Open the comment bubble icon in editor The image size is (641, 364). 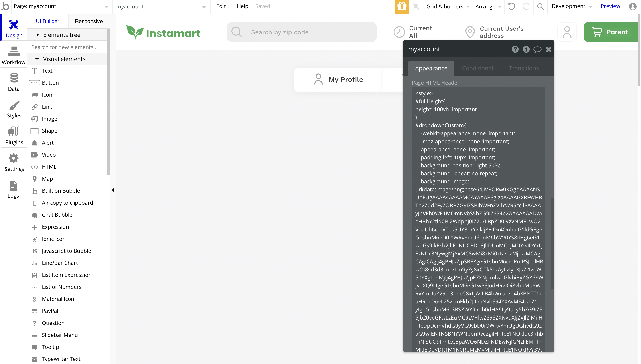537,49
